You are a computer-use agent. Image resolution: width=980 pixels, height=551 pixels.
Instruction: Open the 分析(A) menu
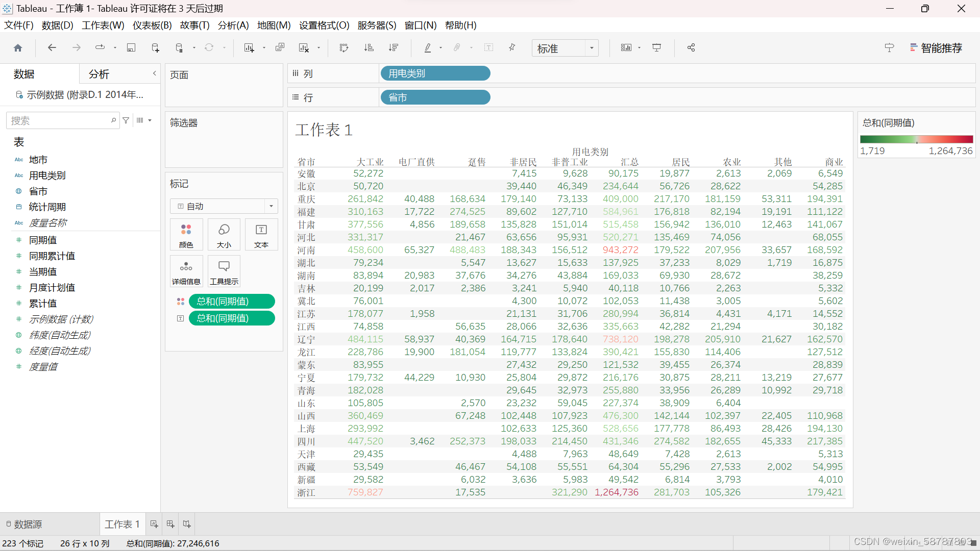click(x=233, y=25)
